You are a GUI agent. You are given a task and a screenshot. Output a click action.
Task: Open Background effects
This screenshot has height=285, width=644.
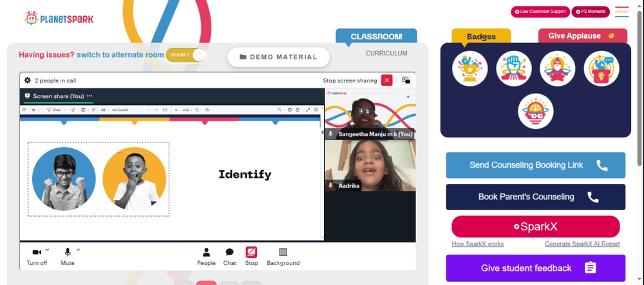coord(283,257)
